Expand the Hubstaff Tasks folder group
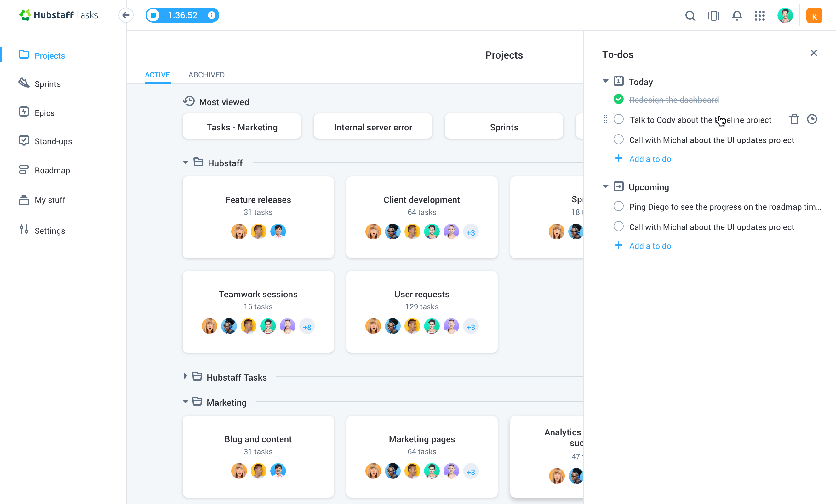The height and width of the screenshot is (504, 836). (x=185, y=376)
